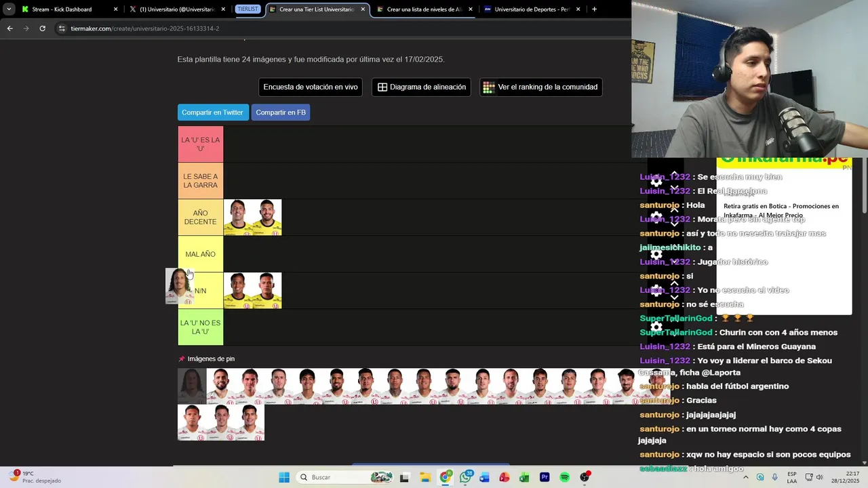This screenshot has height=488, width=868.
Task: Collapse the TIERLIST tab group
Action: (248, 9)
